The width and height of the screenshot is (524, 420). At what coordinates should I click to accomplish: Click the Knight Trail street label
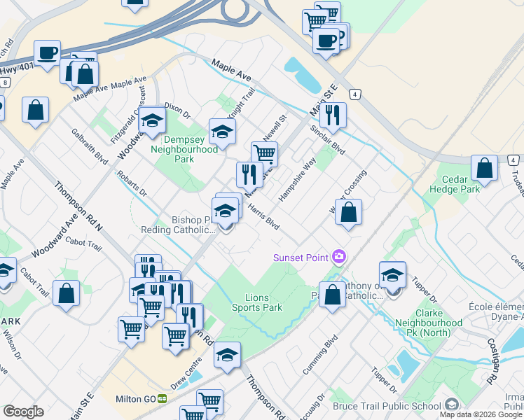coord(241,103)
